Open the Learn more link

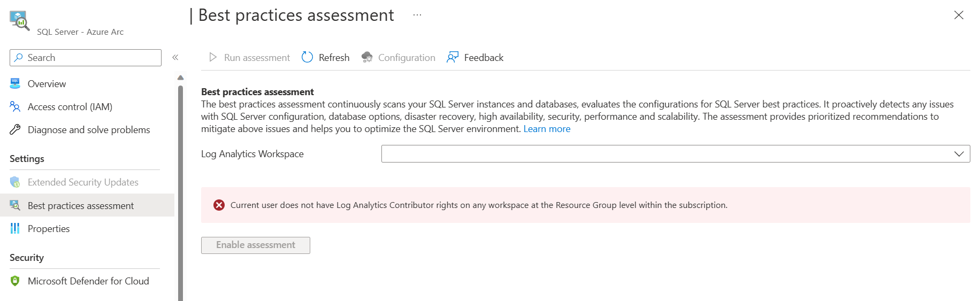547,129
